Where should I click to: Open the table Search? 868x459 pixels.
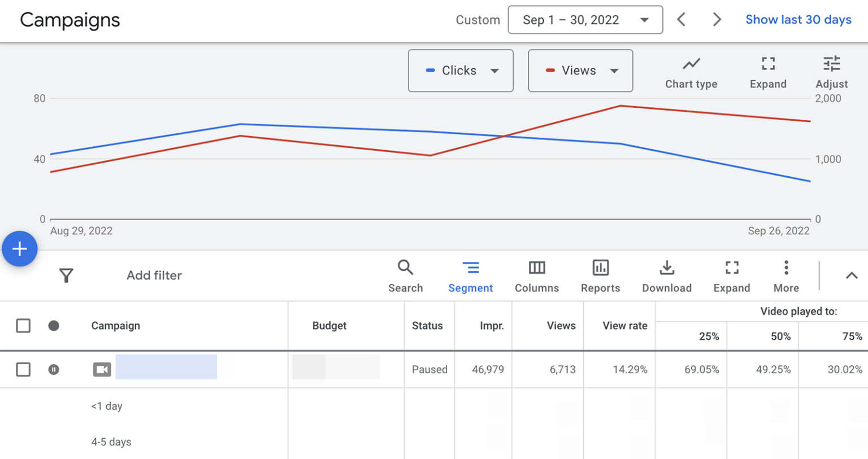[405, 275]
